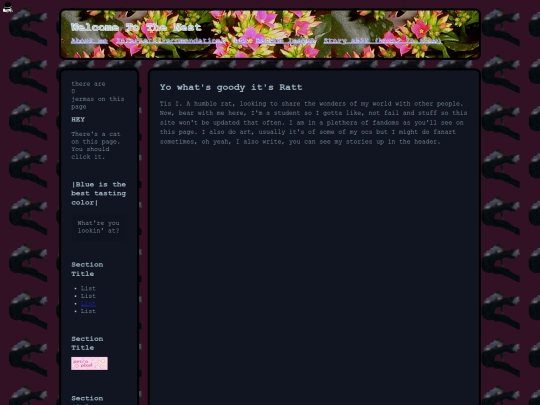The width and height of the screenshot is (540, 405).
Task: Click the small cat icon in the top-left corner
Action: click(x=7, y=7)
